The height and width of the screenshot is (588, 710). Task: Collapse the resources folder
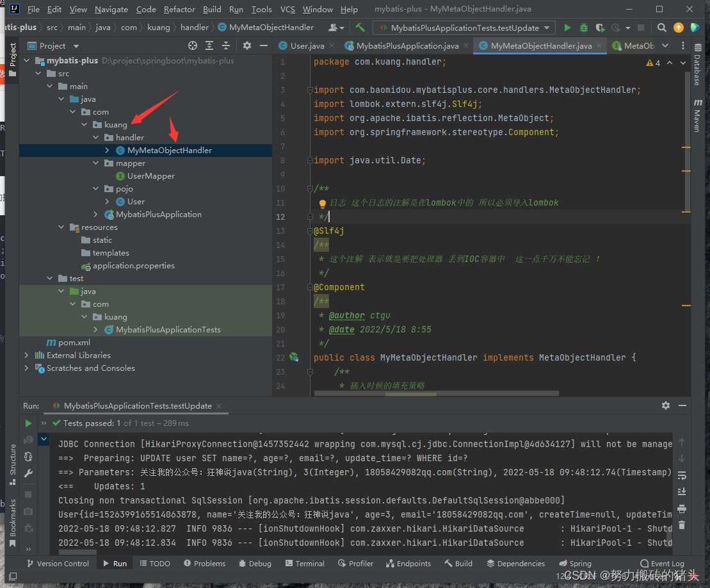(x=62, y=227)
